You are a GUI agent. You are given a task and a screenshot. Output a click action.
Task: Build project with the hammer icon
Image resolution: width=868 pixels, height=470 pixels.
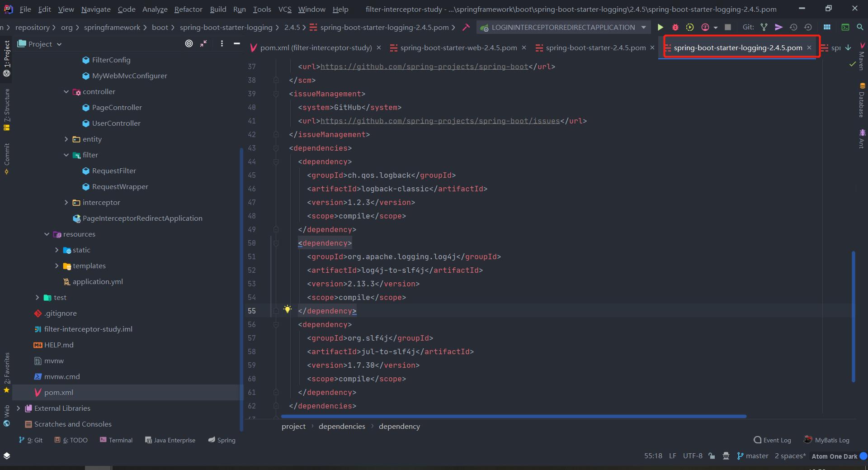(x=466, y=27)
